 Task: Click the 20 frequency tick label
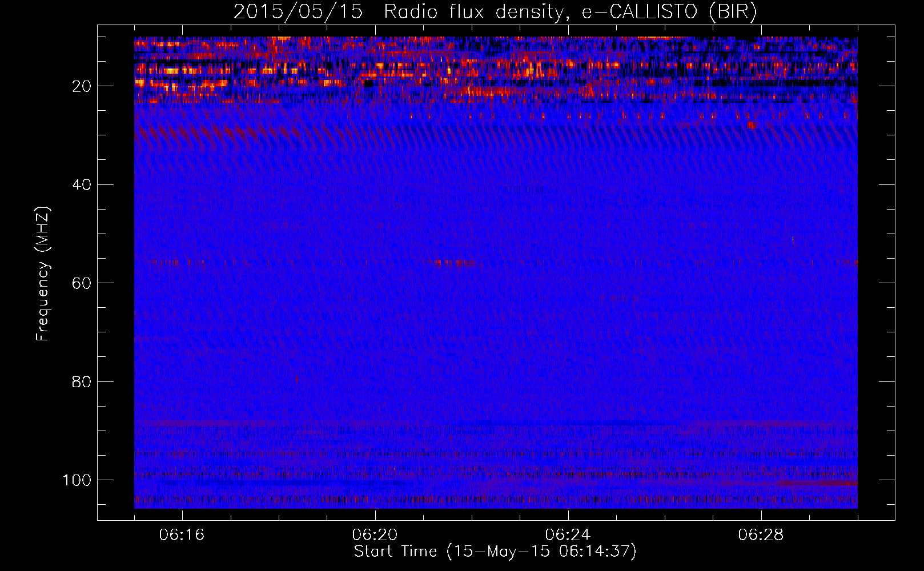click(82, 87)
